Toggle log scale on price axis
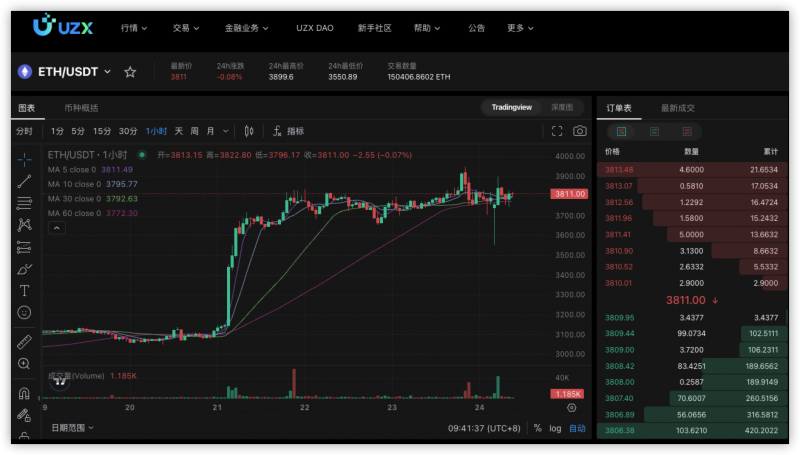The image size is (800, 455). [x=555, y=428]
